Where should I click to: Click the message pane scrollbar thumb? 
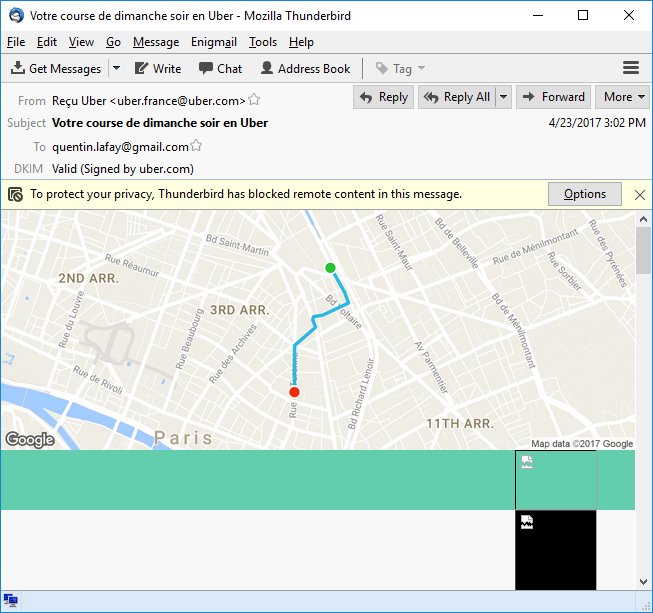(x=643, y=250)
